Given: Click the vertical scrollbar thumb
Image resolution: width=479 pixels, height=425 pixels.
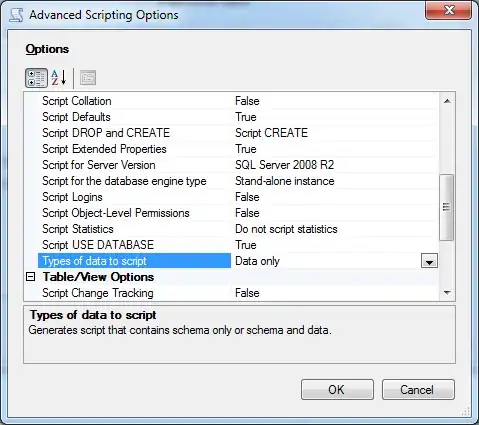Looking at the screenshot, I should [447, 207].
